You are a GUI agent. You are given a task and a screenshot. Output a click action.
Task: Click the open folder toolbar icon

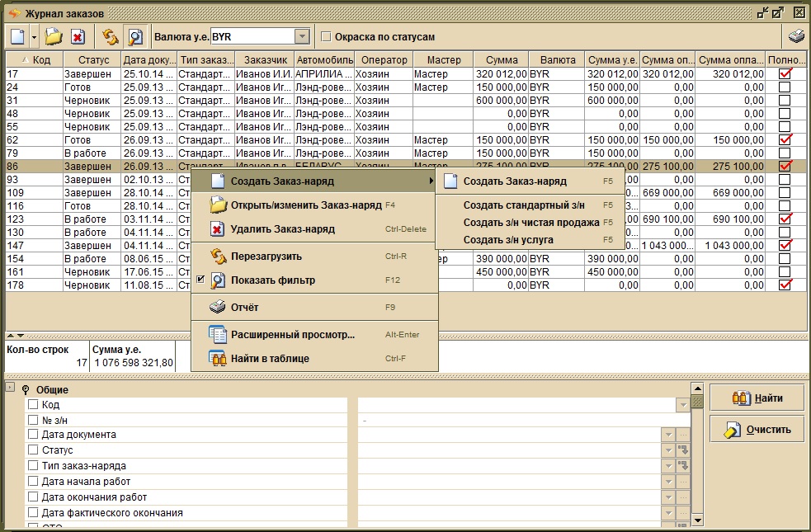(54, 37)
